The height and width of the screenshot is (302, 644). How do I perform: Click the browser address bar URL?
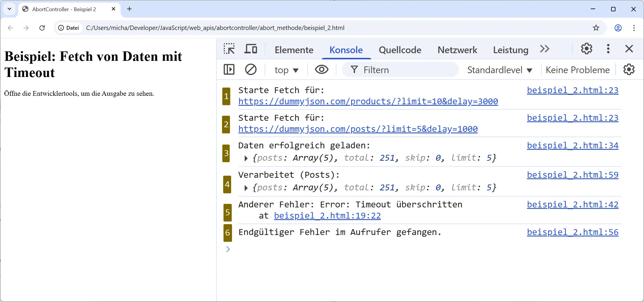215,28
